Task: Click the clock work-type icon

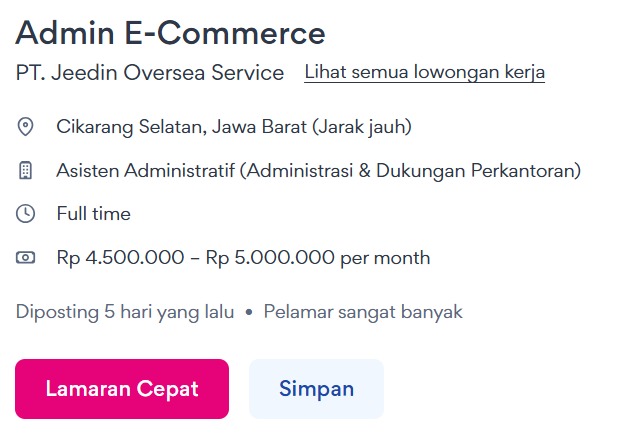Action: point(26,214)
